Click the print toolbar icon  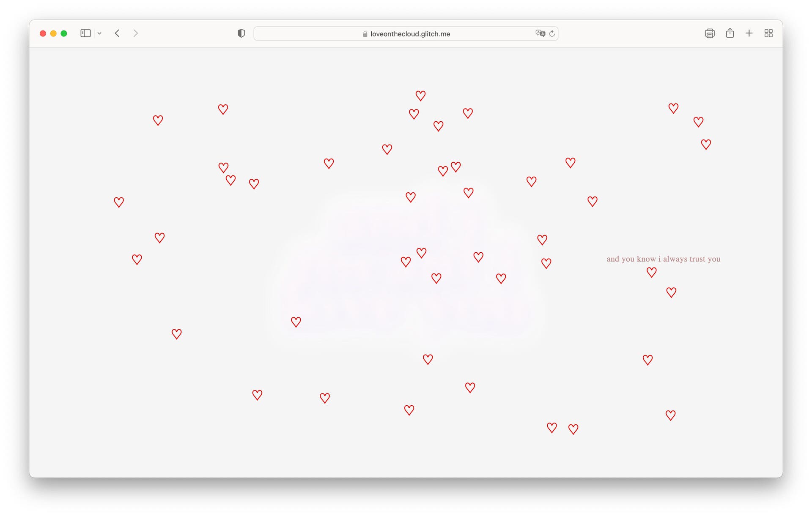710,33
